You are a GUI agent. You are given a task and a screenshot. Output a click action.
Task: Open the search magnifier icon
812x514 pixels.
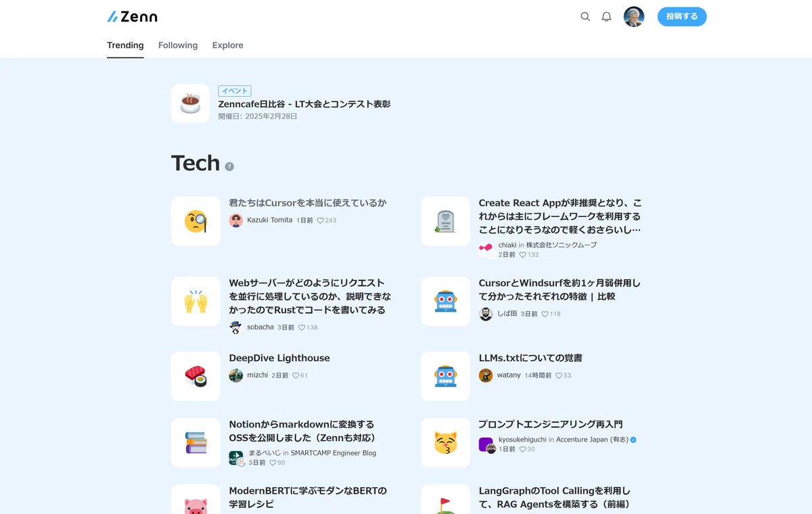585,17
